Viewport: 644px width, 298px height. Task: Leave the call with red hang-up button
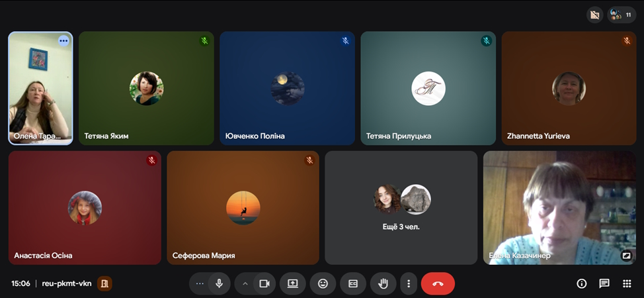click(438, 283)
